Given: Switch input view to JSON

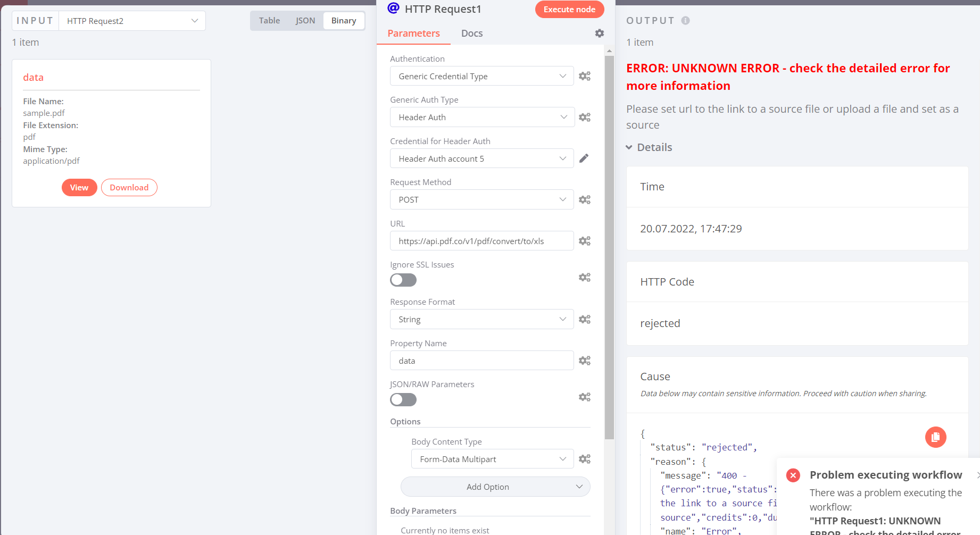Looking at the screenshot, I should click(305, 21).
